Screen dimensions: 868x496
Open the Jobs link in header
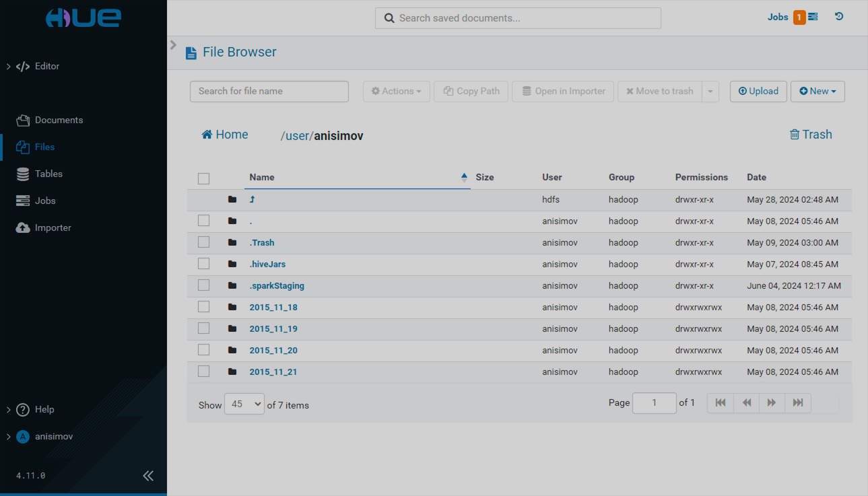(778, 17)
